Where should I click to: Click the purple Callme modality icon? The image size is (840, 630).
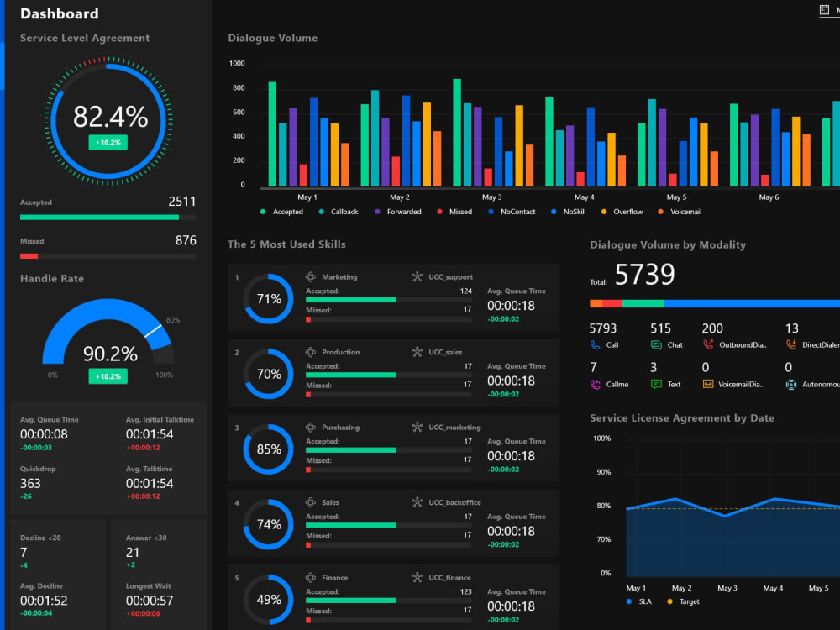[594, 384]
